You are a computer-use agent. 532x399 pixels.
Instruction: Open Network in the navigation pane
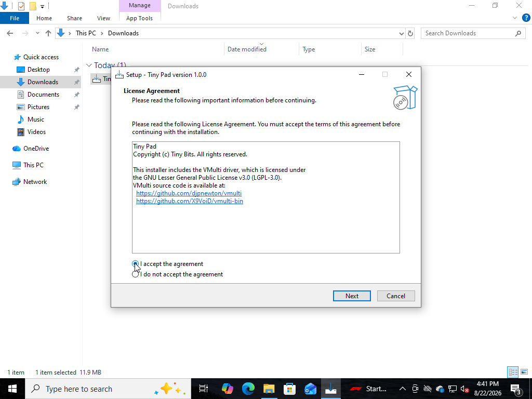(x=35, y=181)
